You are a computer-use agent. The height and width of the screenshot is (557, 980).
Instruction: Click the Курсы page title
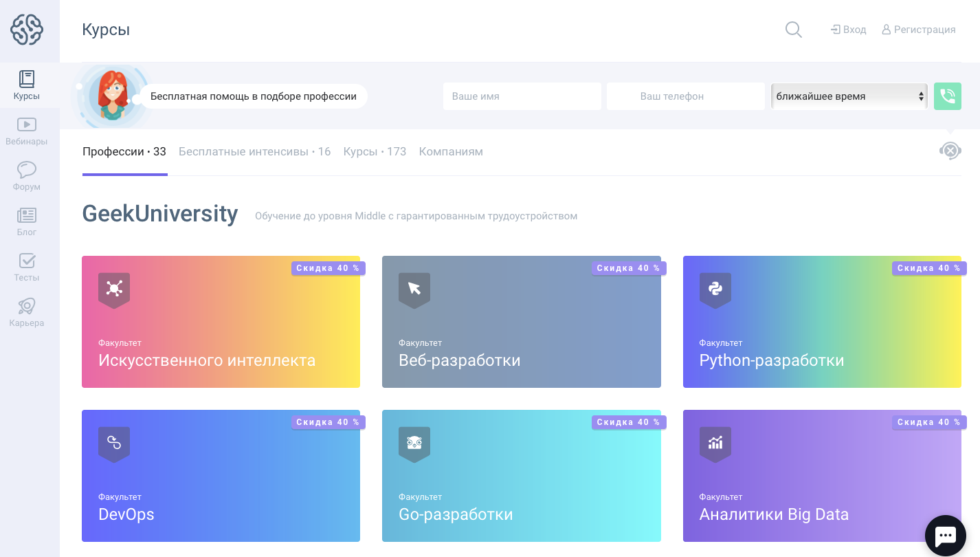(x=106, y=30)
